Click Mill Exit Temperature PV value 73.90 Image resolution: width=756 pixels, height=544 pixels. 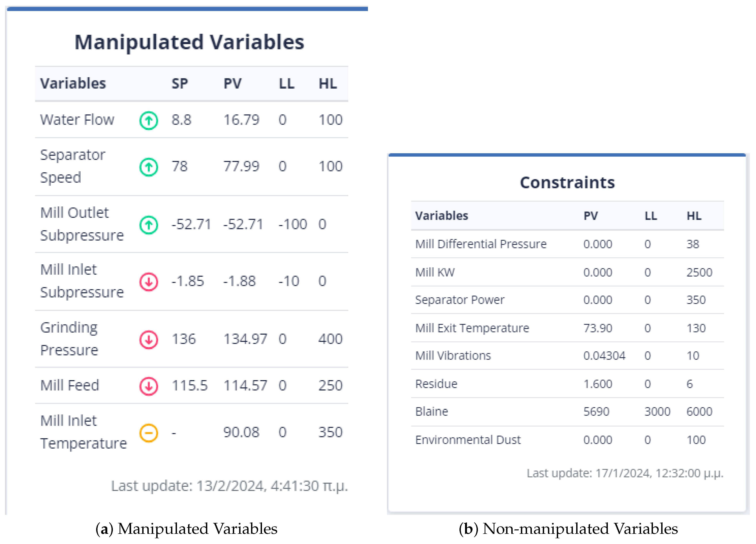tap(597, 328)
